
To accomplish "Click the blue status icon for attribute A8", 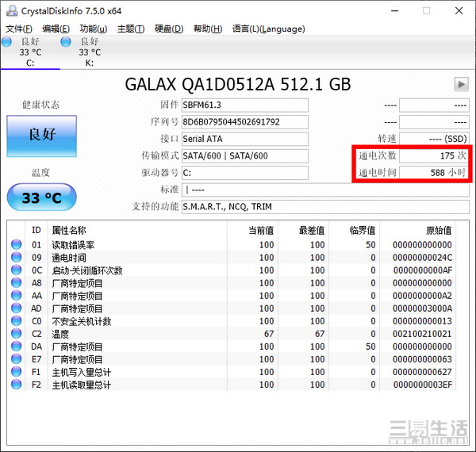I will point(17,282).
